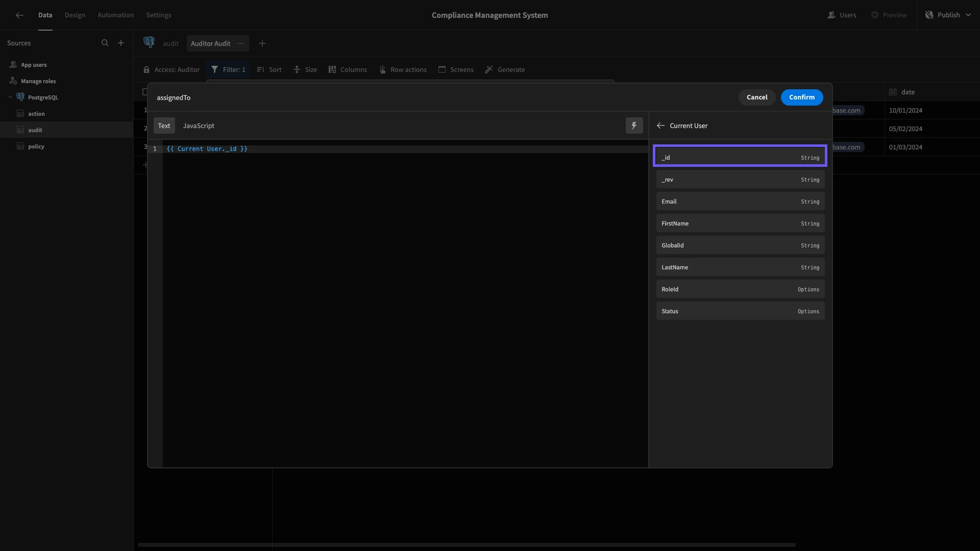980x551 pixels.
Task: Open Manage roles
Action: coord(38,81)
